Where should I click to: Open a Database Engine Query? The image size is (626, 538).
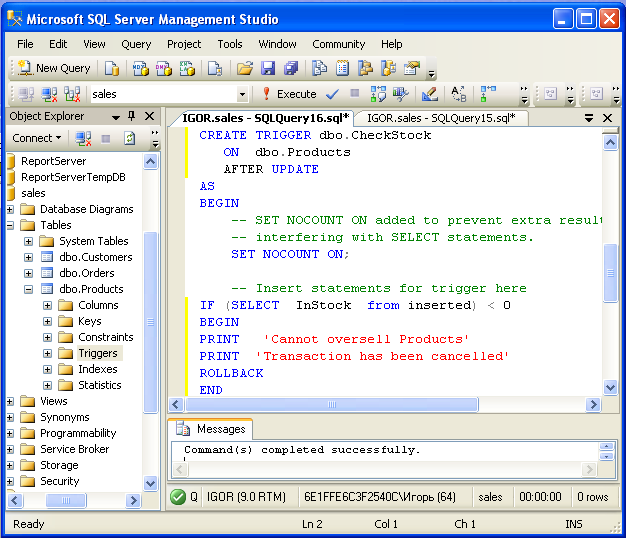pos(112,68)
